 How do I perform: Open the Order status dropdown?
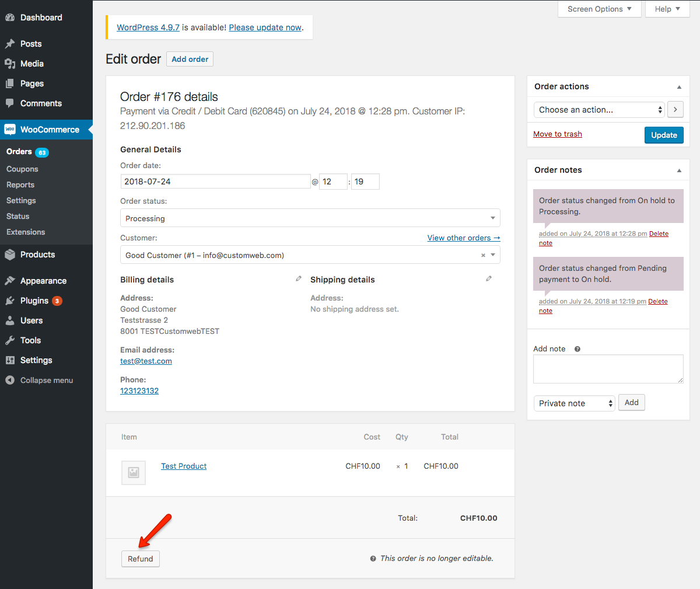(310, 217)
